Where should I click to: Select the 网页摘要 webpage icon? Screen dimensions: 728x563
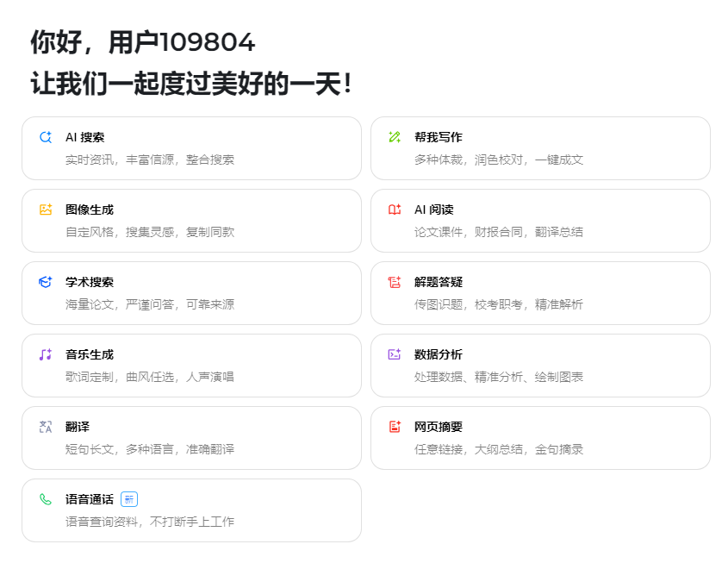point(394,426)
